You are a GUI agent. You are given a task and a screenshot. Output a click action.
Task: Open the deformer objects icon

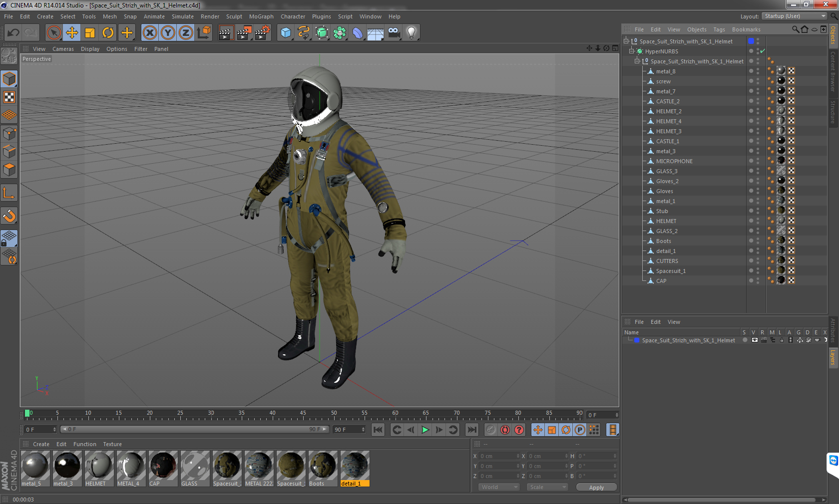click(358, 33)
